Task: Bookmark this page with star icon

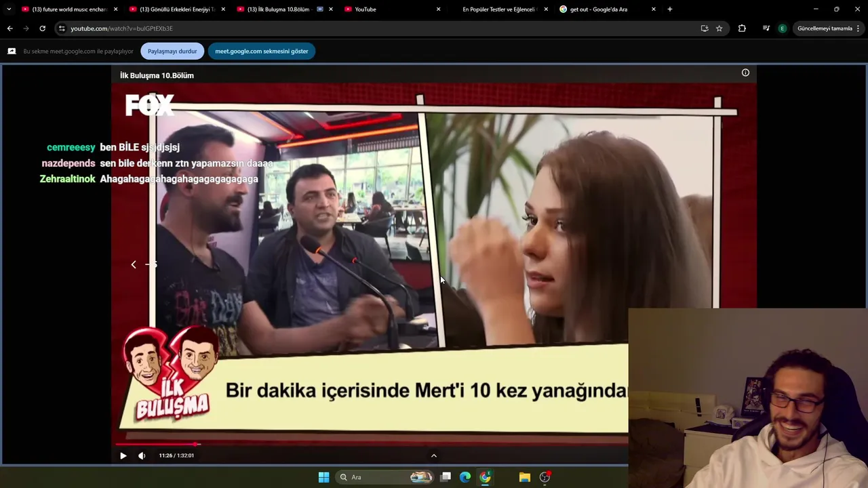Action: coord(719,28)
